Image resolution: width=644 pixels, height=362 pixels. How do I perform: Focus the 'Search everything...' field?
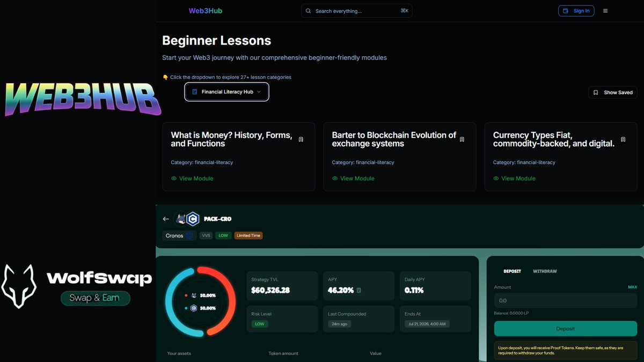click(357, 11)
